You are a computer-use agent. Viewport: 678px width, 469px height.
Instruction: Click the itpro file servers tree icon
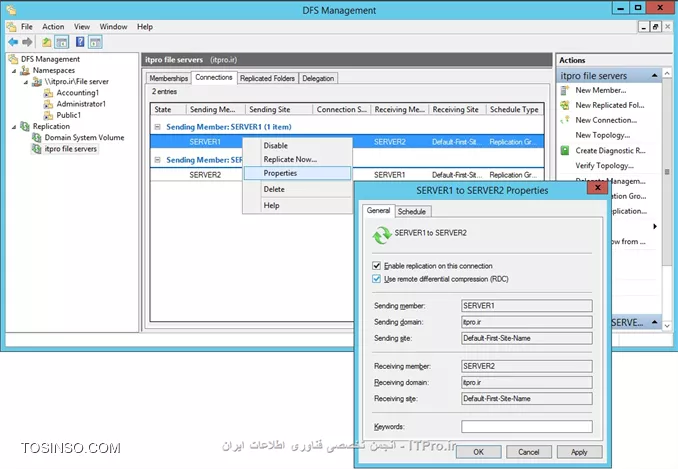37,149
